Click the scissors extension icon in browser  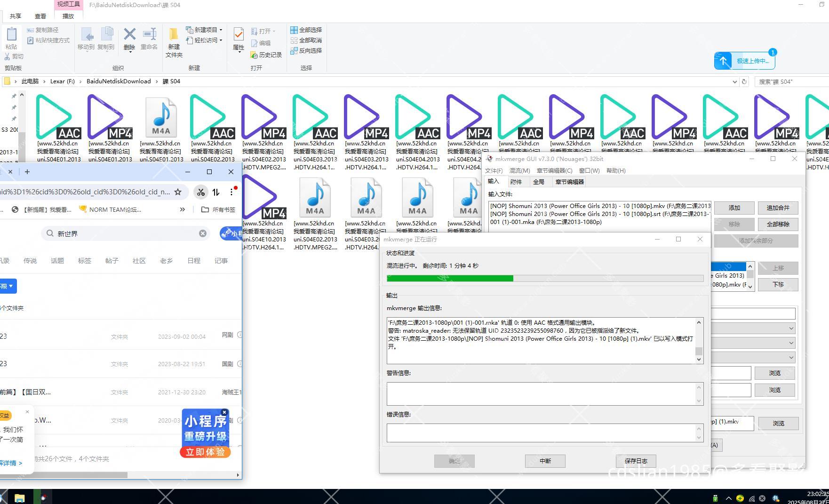tap(201, 192)
